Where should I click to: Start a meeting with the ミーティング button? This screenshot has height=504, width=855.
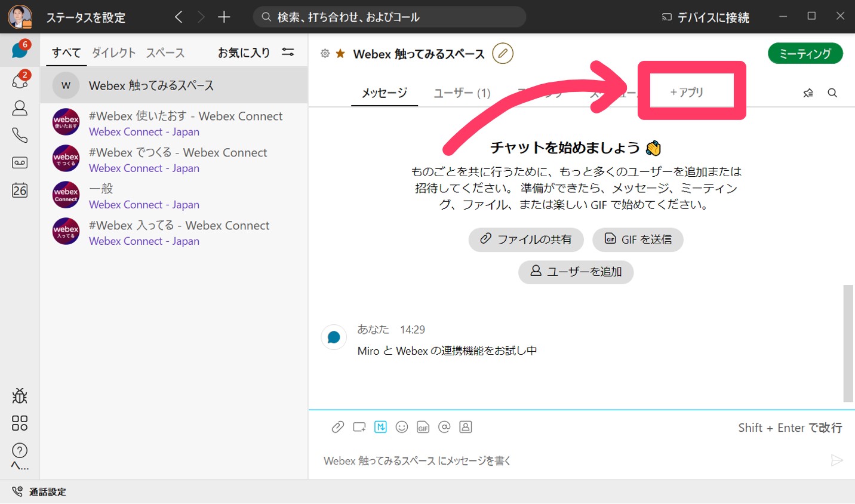coord(805,53)
